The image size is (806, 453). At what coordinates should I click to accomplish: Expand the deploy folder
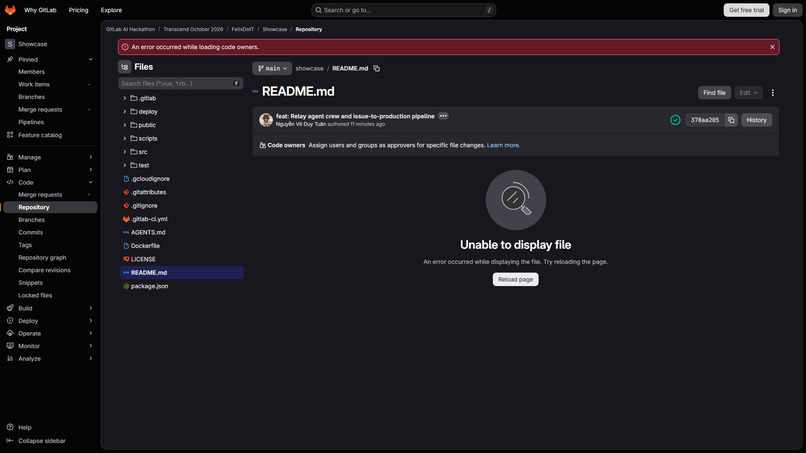point(124,112)
